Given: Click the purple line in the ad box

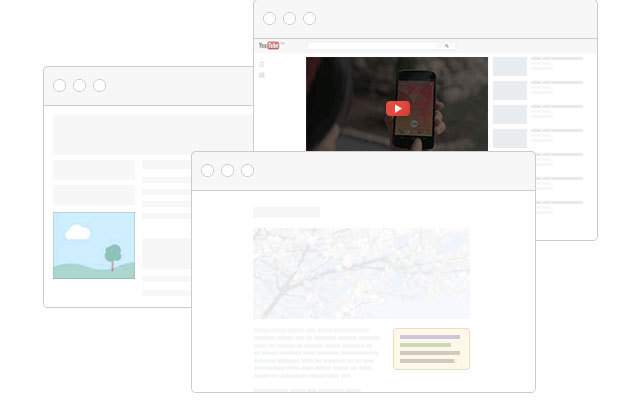Looking at the screenshot, I should click(x=430, y=337).
